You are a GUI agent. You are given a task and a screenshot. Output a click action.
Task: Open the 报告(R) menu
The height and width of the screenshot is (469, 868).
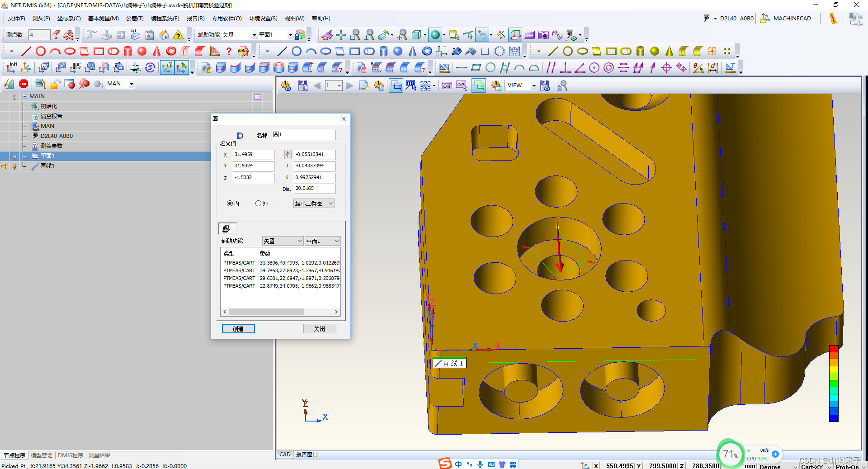[x=196, y=19]
